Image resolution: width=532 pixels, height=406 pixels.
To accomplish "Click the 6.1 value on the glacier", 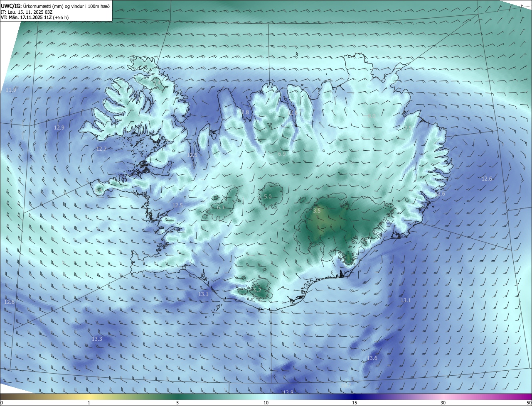I will click(x=221, y=208).
